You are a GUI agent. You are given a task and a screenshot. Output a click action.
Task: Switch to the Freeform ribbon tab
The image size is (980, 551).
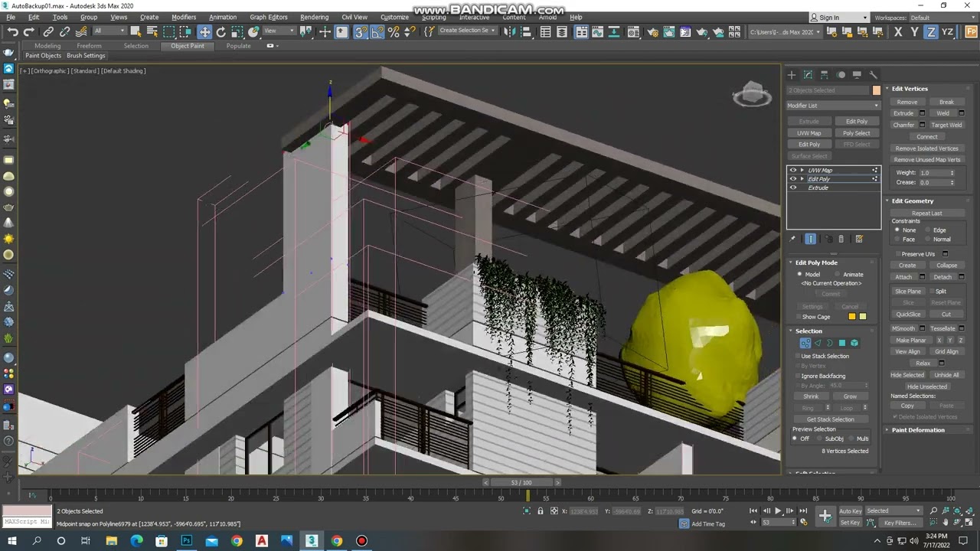[x=89, y=46]
